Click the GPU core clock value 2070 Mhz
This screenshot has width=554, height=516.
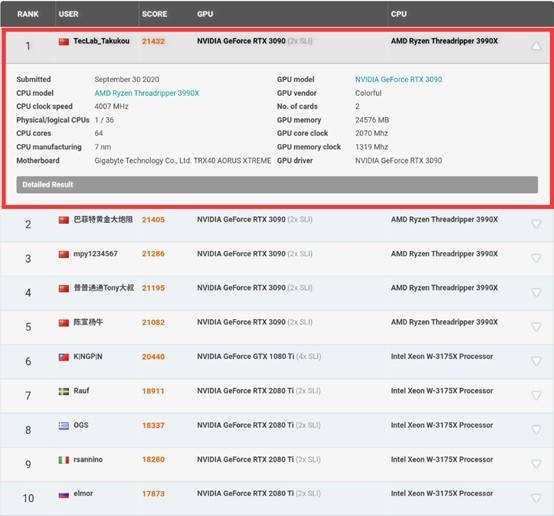pyautogui.click(x=371, y=133)
